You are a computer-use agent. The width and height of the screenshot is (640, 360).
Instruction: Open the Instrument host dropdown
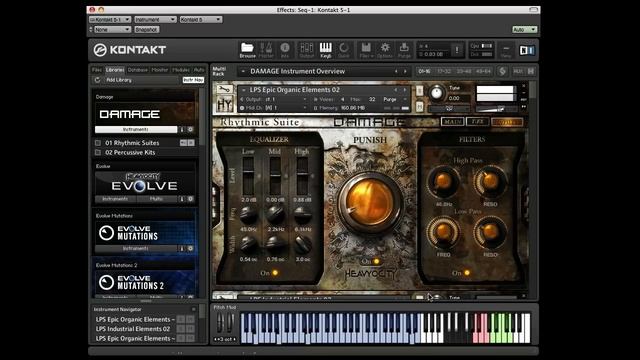(x=155, y=20)
